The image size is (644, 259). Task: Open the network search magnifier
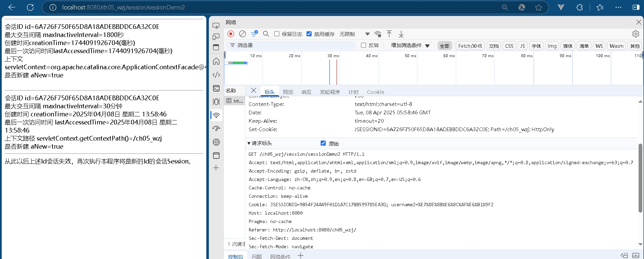pos(266,34)
